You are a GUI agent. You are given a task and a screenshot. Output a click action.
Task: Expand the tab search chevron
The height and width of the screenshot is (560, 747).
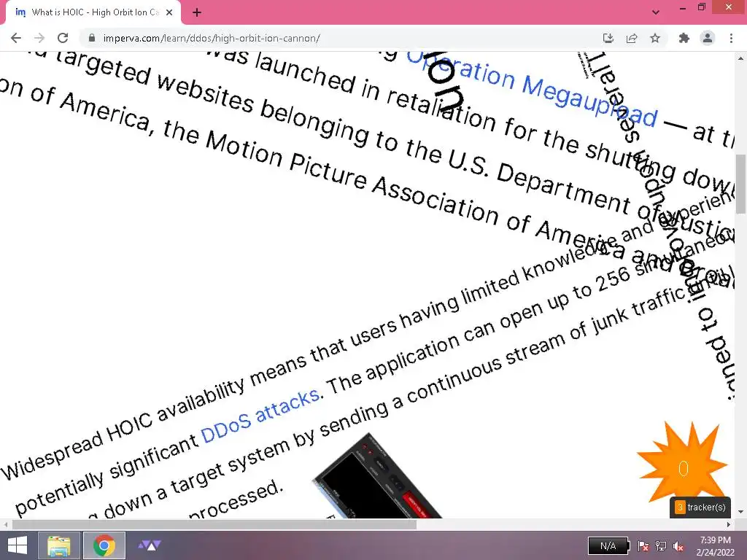tap(656, 12)
